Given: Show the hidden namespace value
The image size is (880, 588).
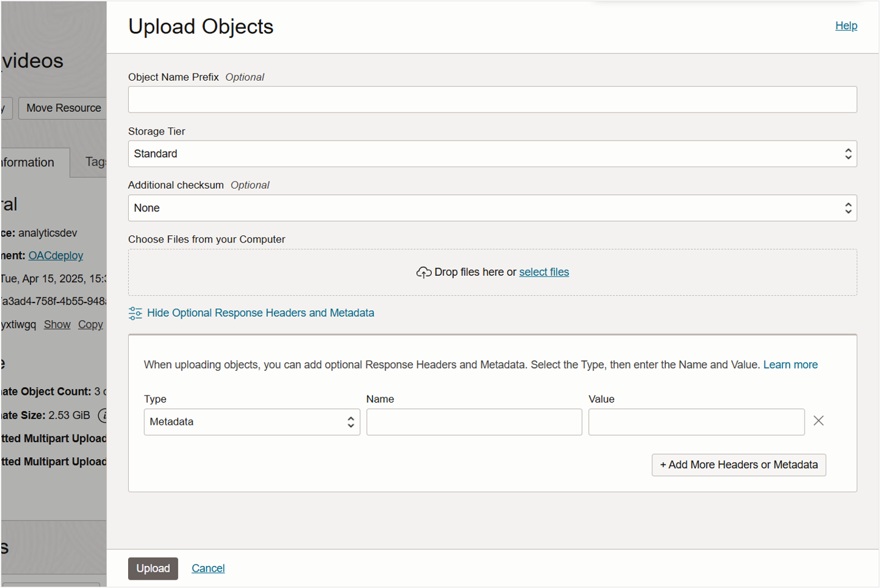Looking at the screenshot, I should click(57, 324).
